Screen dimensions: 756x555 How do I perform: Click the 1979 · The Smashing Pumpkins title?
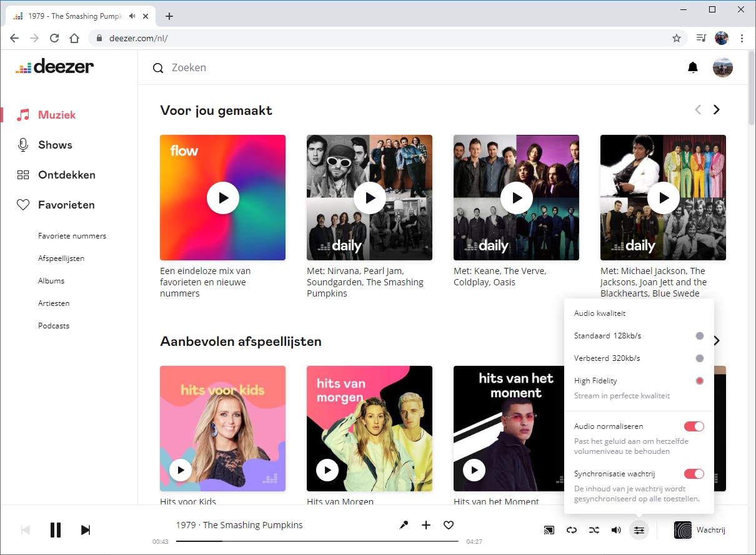(x=239, y=525)
